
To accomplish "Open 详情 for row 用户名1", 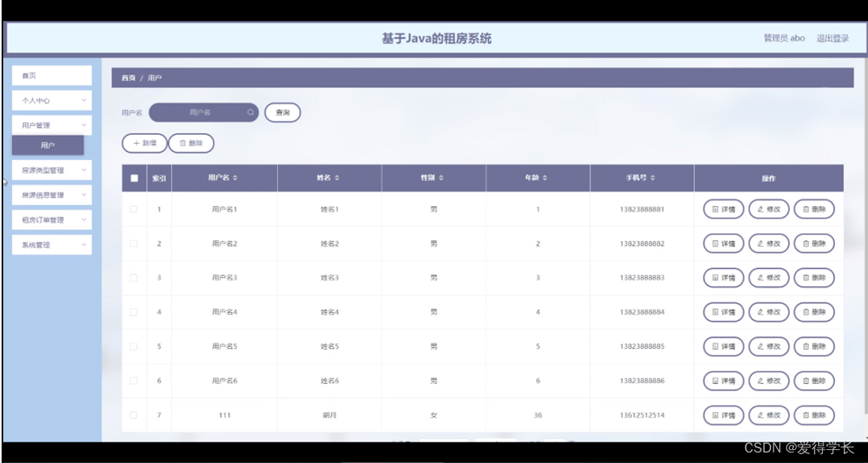I will pos(723,209).
